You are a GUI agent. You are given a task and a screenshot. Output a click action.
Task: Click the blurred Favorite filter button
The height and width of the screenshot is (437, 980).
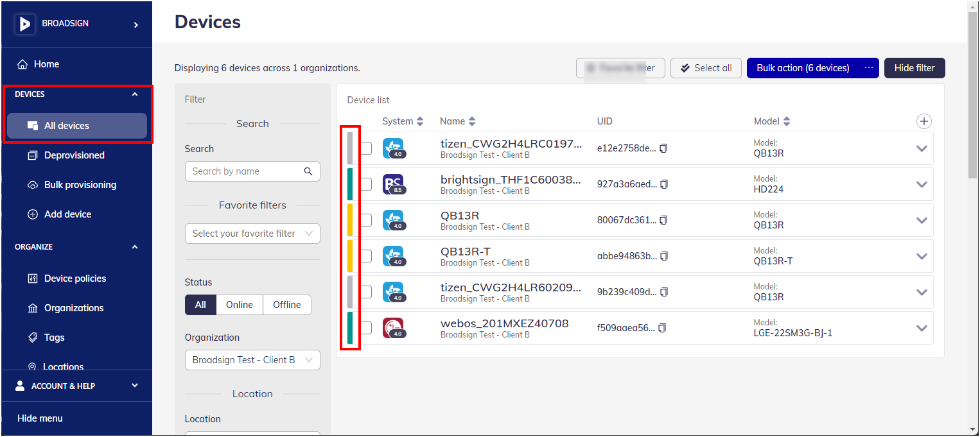coord(620,68)
